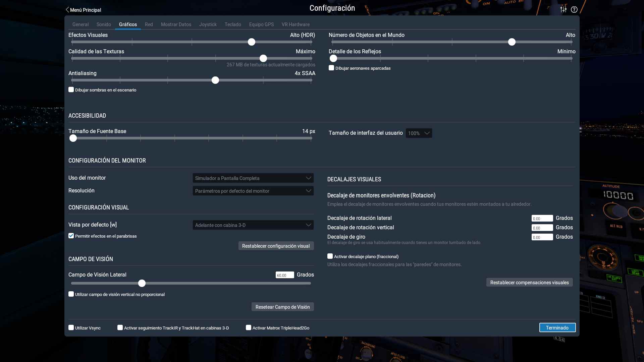Switch to VR Hardware tab
644x362 pixels.
[x=296, y=24]
